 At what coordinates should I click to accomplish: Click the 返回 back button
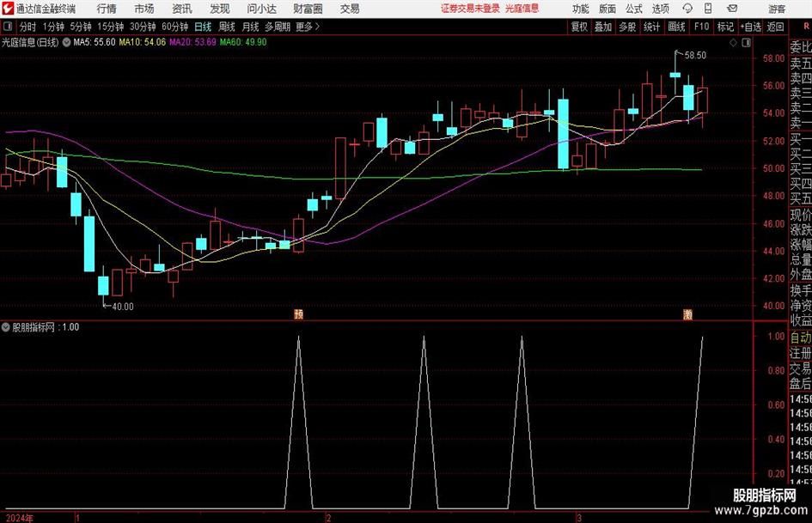point(775,27)
